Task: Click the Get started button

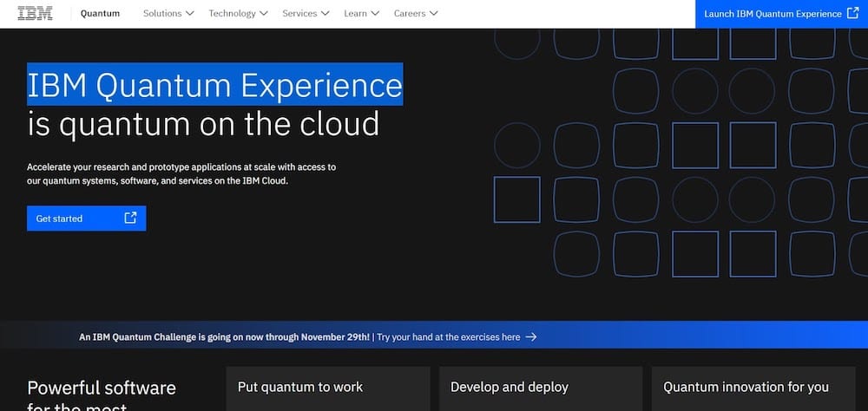Action: (86, 218)
